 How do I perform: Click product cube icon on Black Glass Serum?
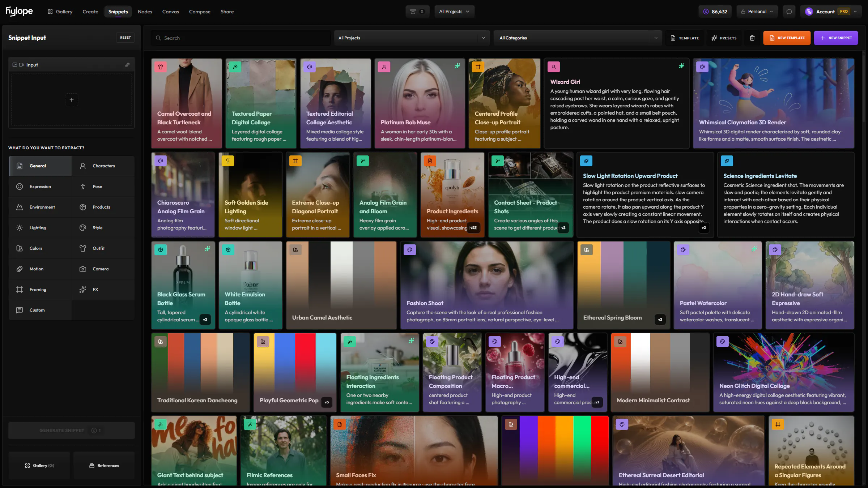click(x=161, y=250)
